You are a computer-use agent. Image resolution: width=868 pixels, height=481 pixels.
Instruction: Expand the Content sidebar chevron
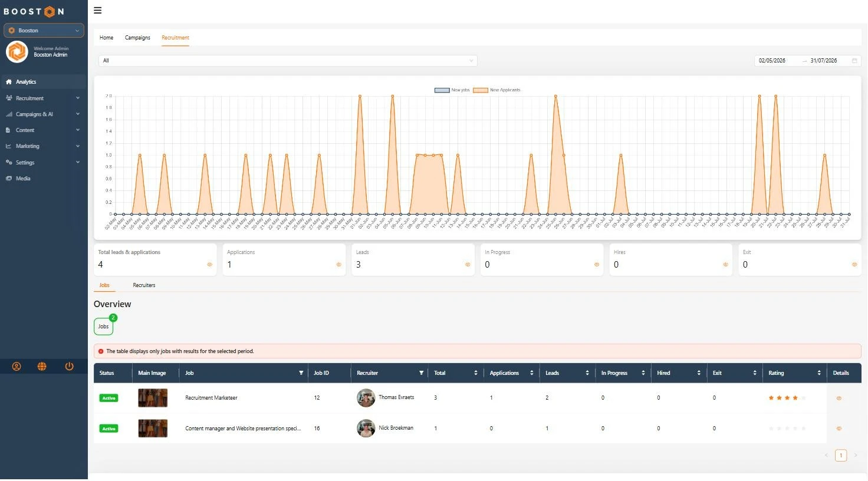78,130
